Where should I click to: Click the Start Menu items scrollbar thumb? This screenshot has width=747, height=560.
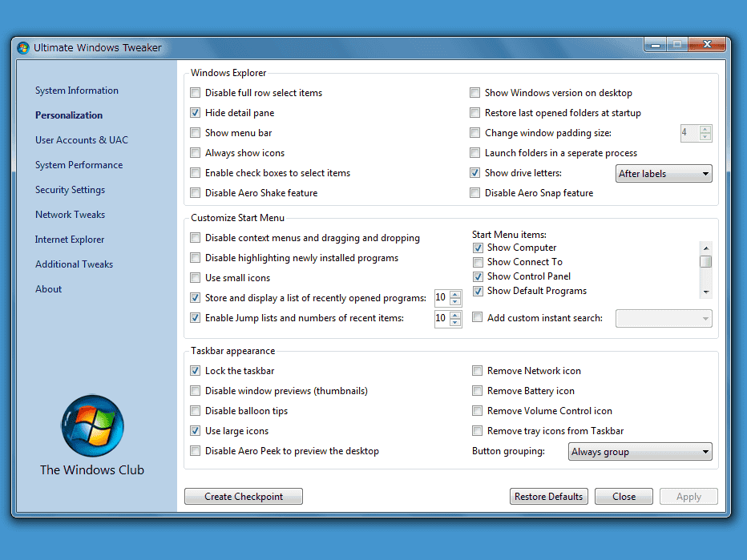[706, 262]
